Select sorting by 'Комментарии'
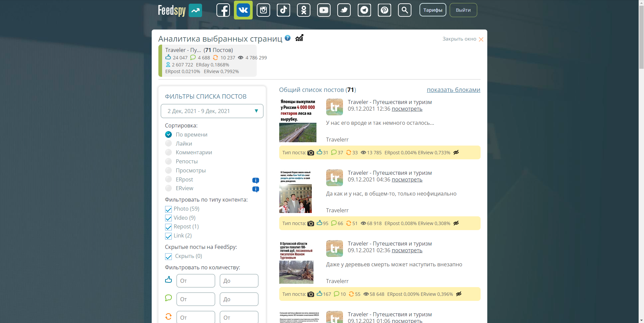This screenshot has width=644, height=323. click(189, 152)
